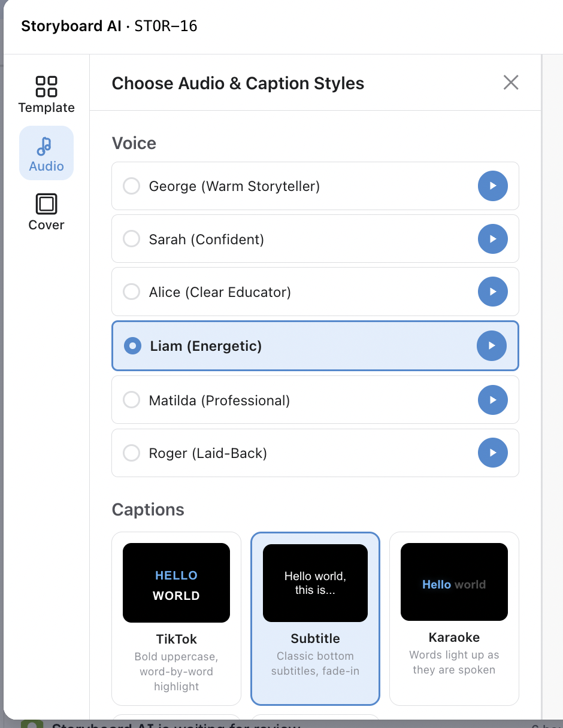Screen dimensions: 563x728
Task: Play George voice preview
Action: tap(493, 186)
